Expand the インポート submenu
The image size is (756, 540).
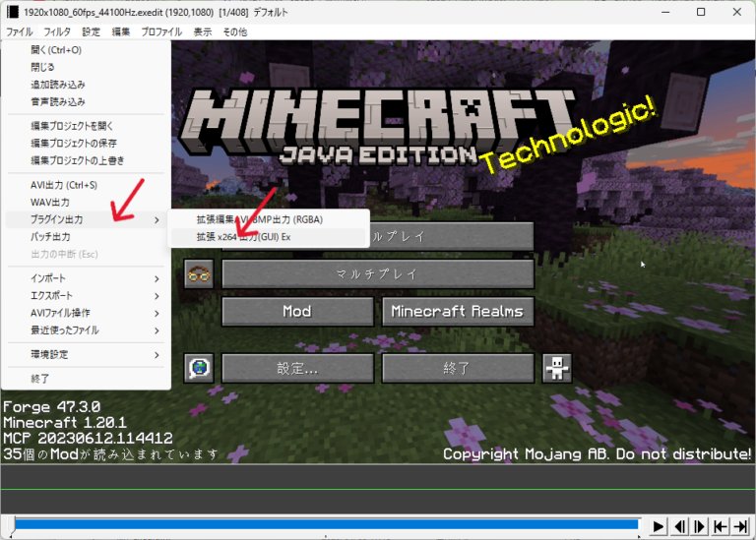86,278
